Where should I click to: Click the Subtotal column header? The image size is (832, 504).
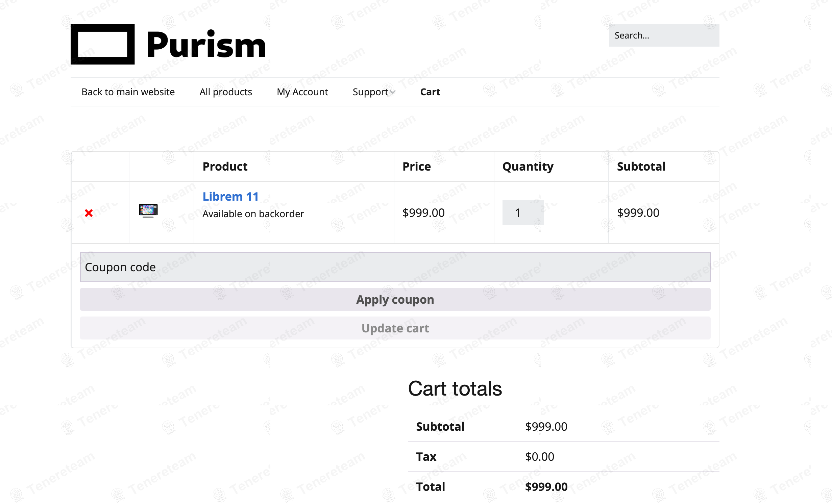coord(641,167)
